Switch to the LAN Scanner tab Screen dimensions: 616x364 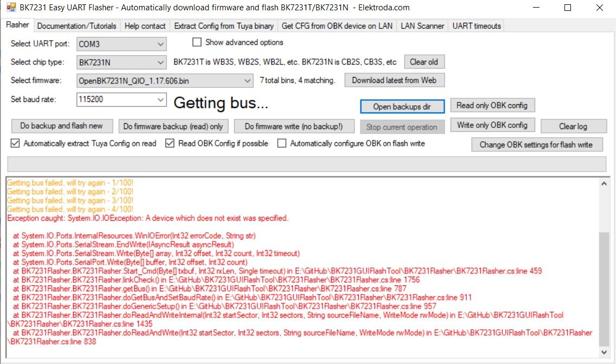(422, 26)
